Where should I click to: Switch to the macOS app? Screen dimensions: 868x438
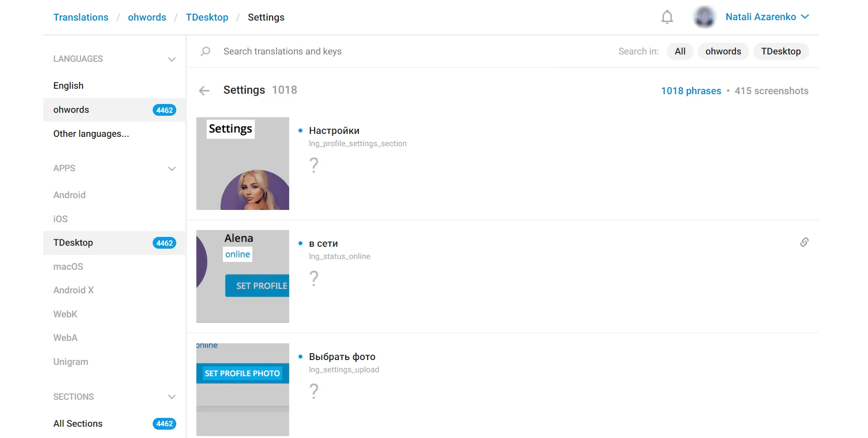[x=68, y=267]
